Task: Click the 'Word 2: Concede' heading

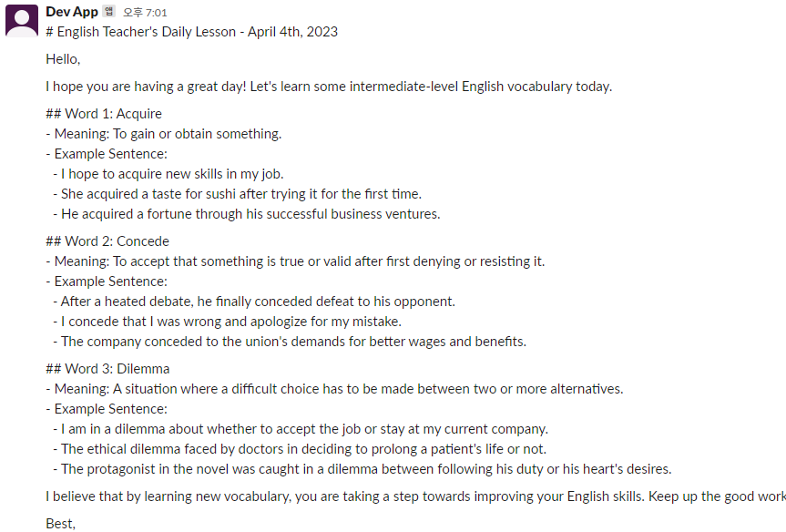Action: click(107, 241)
